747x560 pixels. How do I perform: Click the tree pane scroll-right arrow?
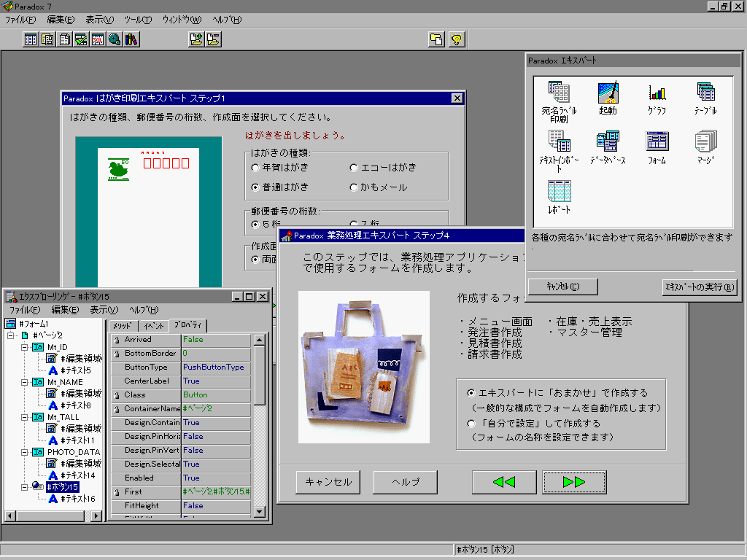pyautogui.click(x=96, y=516)
